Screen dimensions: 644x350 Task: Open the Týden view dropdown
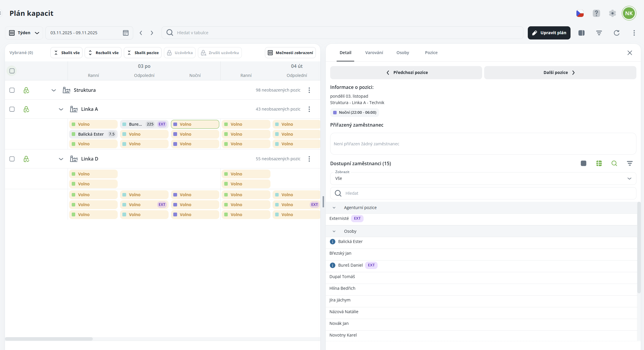click(x=24, y=33)
